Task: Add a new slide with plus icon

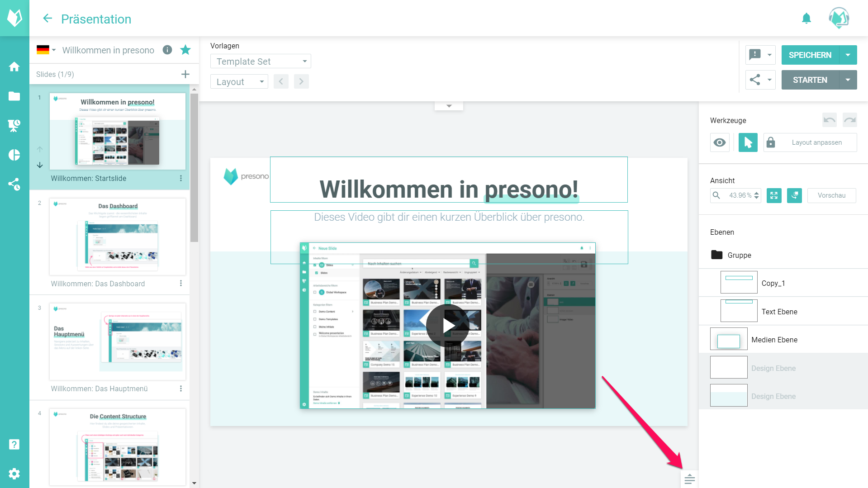Action: (x=185, y=74)
